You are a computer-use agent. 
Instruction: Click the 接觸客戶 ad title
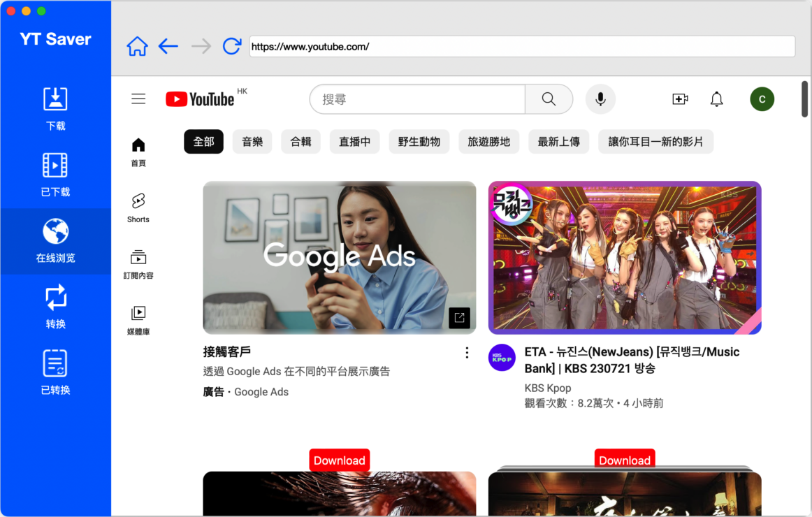[x=227, y=352]
